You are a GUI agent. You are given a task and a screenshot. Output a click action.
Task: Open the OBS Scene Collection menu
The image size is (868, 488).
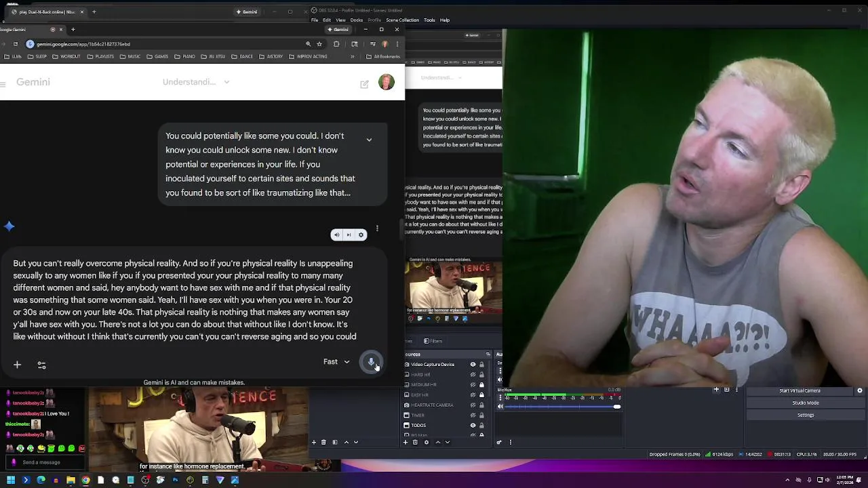click(402, 20)
